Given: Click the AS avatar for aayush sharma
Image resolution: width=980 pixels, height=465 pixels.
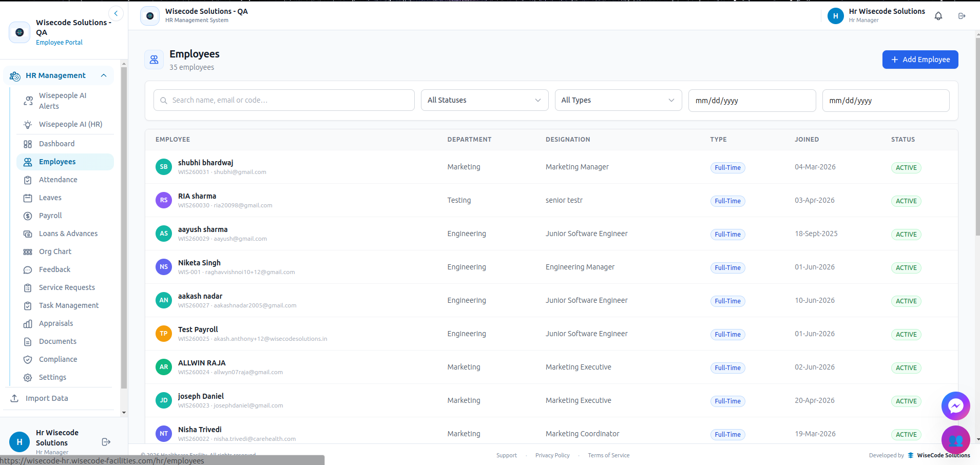Looking at the screenshot, I should point(164,234).
